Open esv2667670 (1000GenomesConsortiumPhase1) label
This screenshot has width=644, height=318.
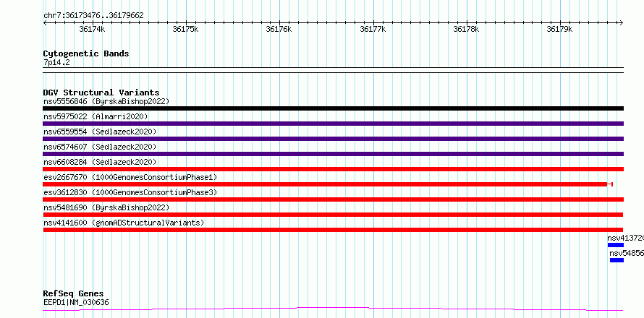pos(130,177)
